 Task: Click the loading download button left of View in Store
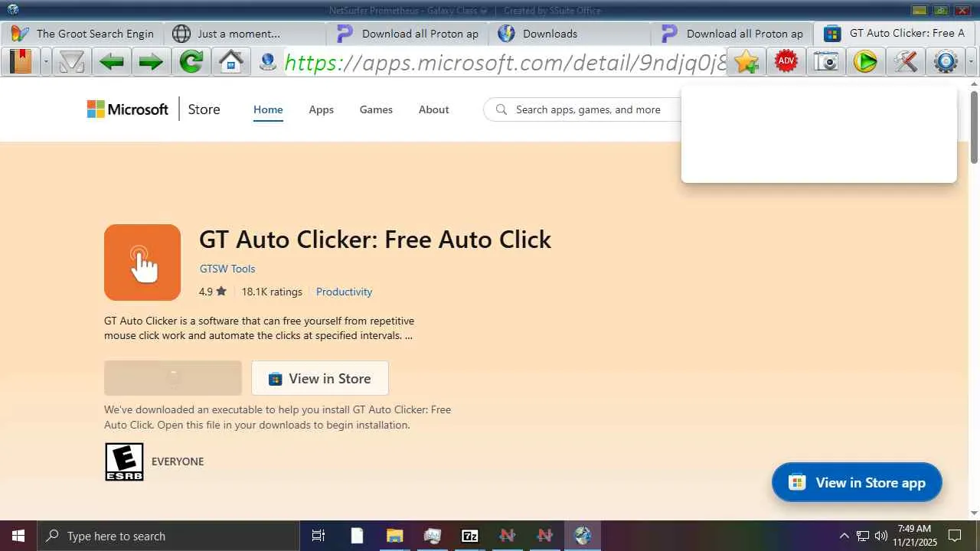pyautogui.click(x=173, y=378)
